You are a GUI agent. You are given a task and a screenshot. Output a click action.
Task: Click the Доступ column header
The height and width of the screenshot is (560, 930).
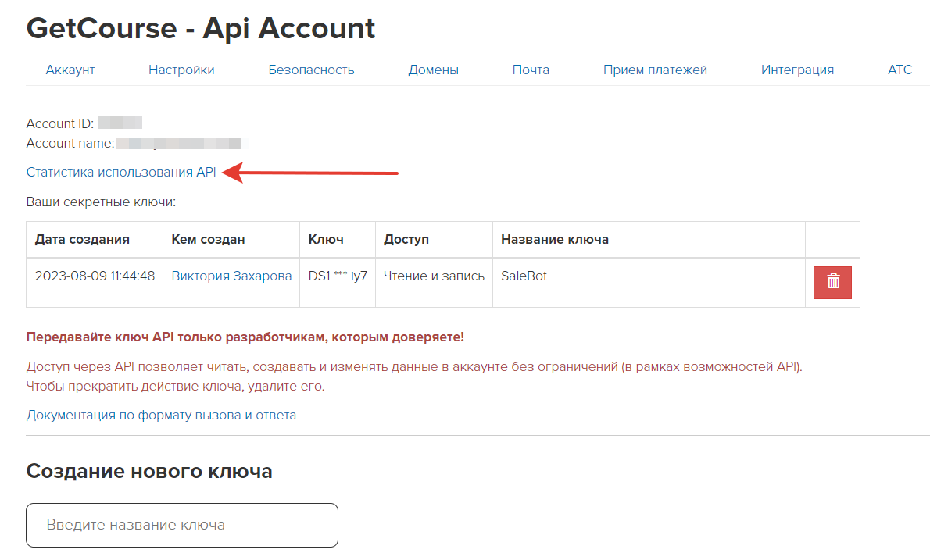tap(435, 240)
